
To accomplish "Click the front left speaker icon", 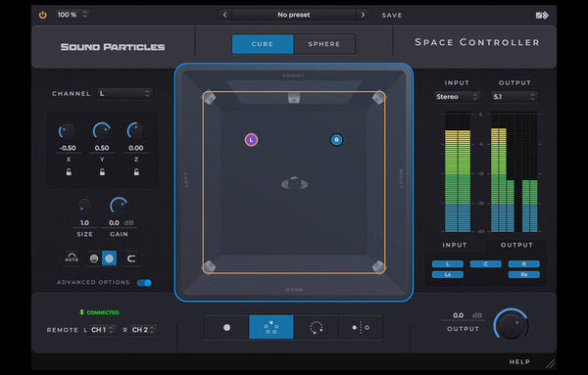I will (x=210, y=98).
